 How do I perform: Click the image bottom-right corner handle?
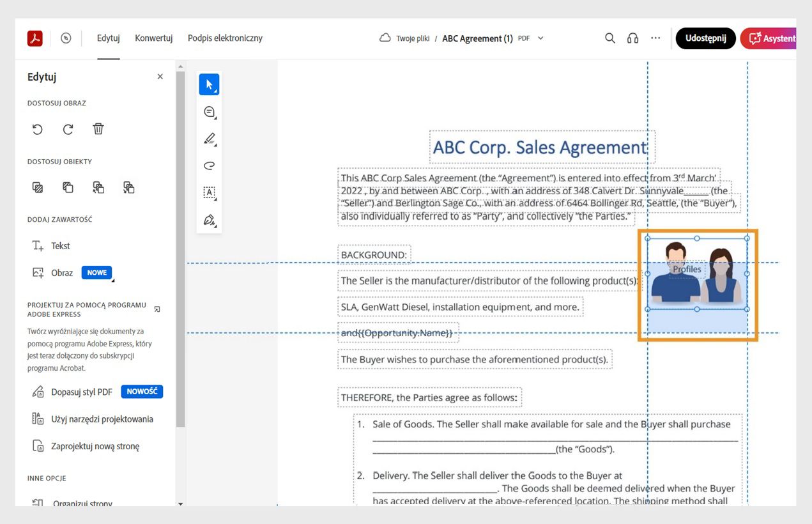tap(747, 309)
